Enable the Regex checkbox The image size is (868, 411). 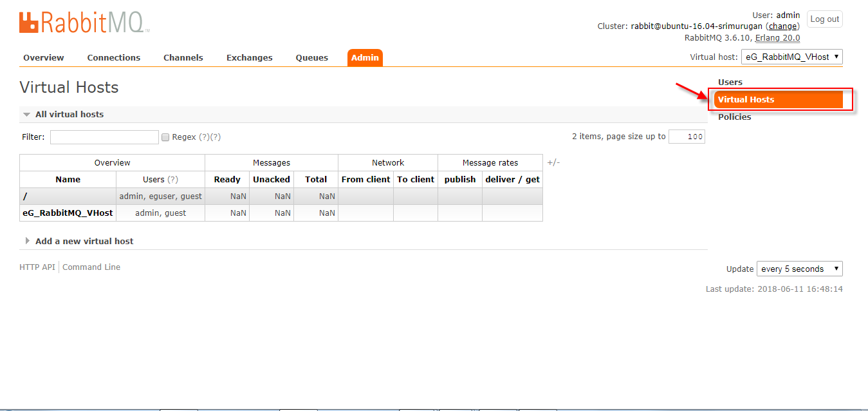[x=165, y=137]
